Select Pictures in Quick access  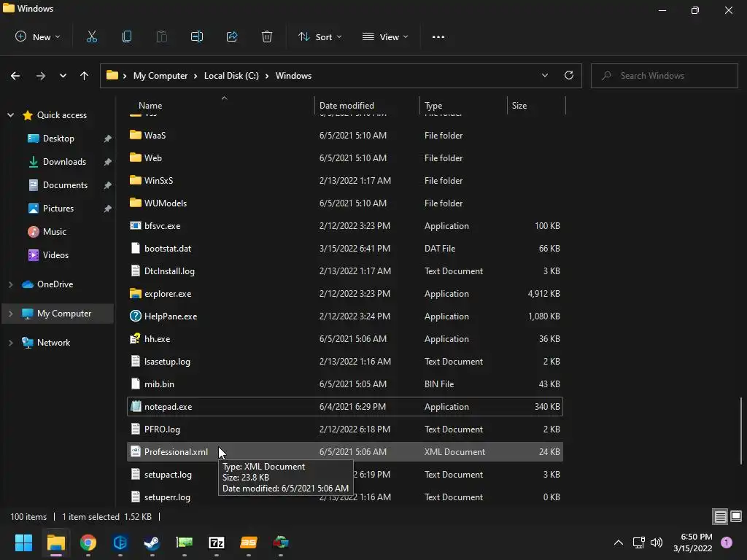tap(58, 208)
